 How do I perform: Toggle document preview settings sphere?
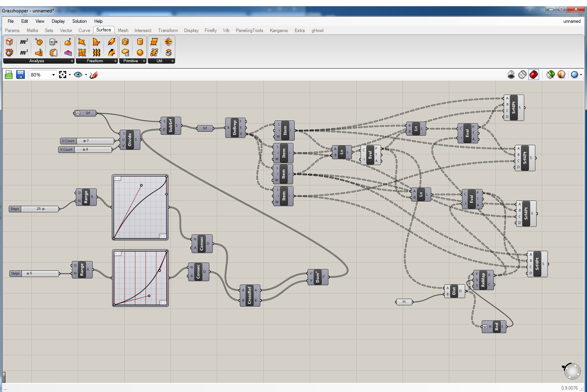[561, 75]
